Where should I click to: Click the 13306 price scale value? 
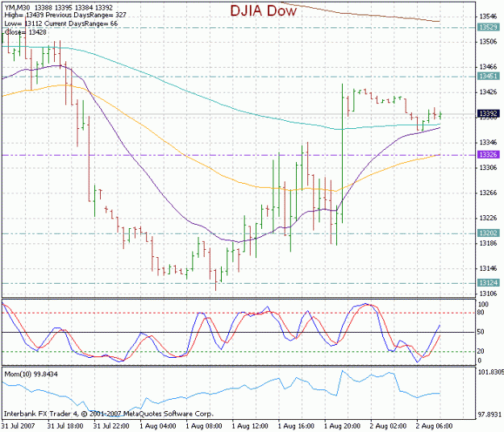point(488,168)
